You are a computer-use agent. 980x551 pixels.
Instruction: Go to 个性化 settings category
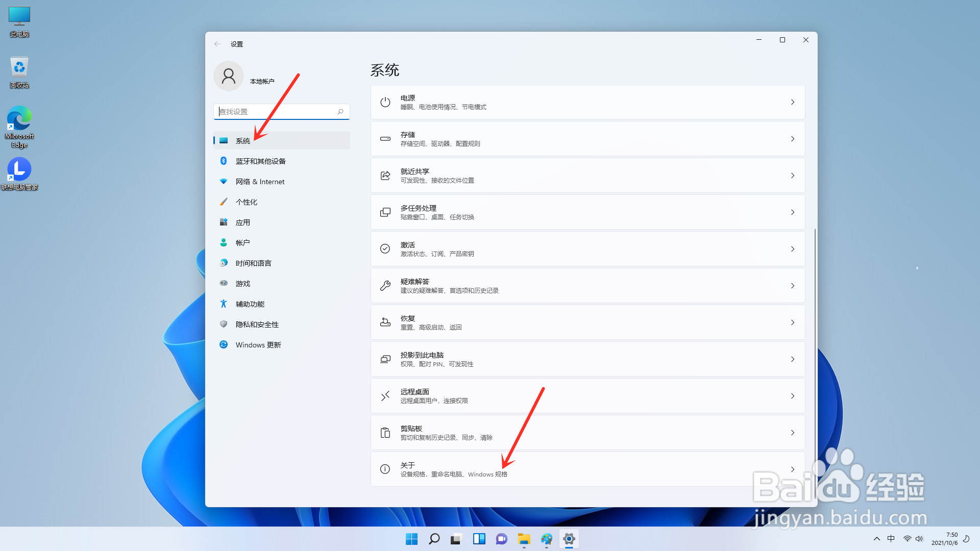tap(282, 202)
